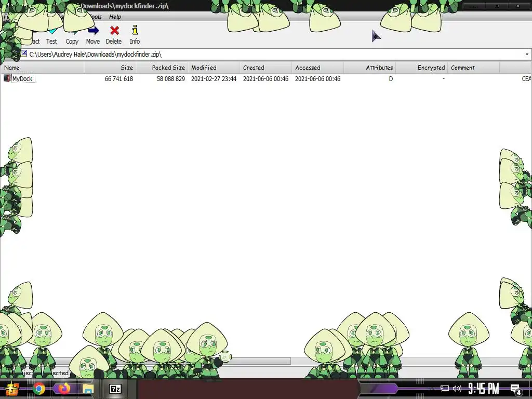Show hidden system tray icons
This screenshot has height=399, width=532.
432,389
